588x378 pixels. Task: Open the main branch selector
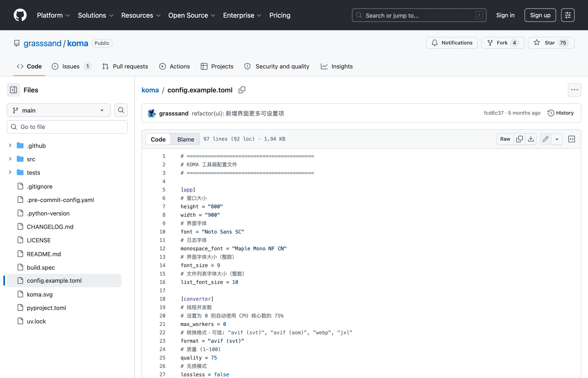coord(59,110)
